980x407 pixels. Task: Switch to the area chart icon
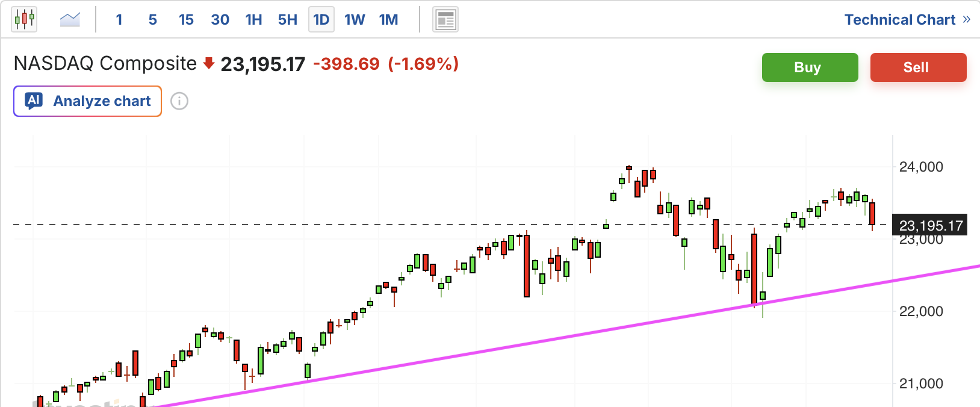pos(70,19)
